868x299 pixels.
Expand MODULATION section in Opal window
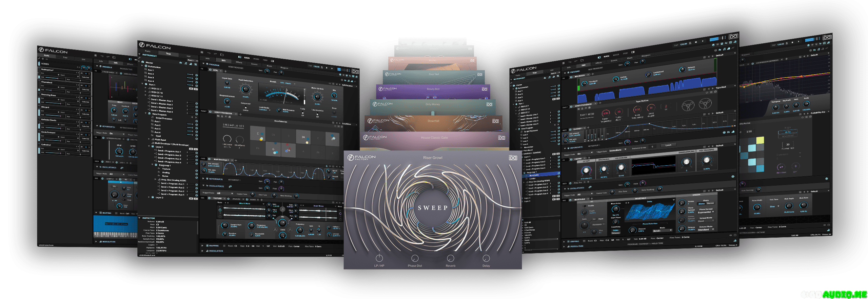coord(202,251)
